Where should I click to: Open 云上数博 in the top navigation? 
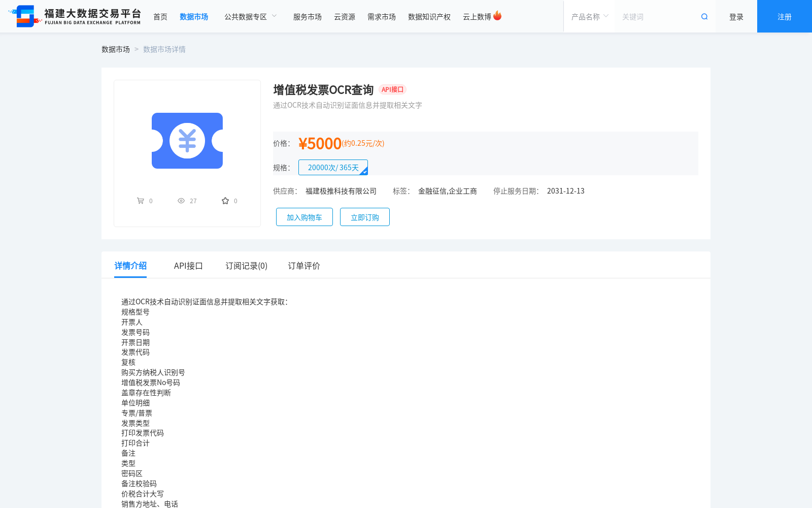point(477,17)
